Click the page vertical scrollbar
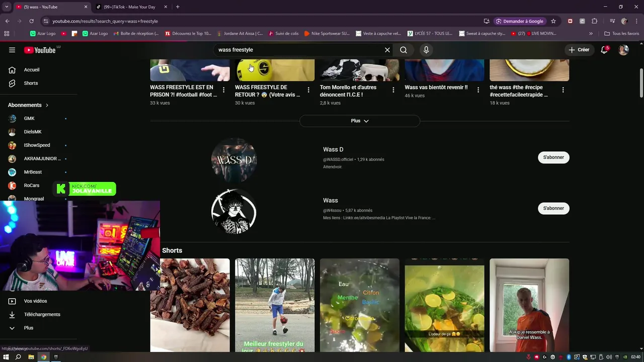This screenshot has width=644, height=362. [641, 83]
